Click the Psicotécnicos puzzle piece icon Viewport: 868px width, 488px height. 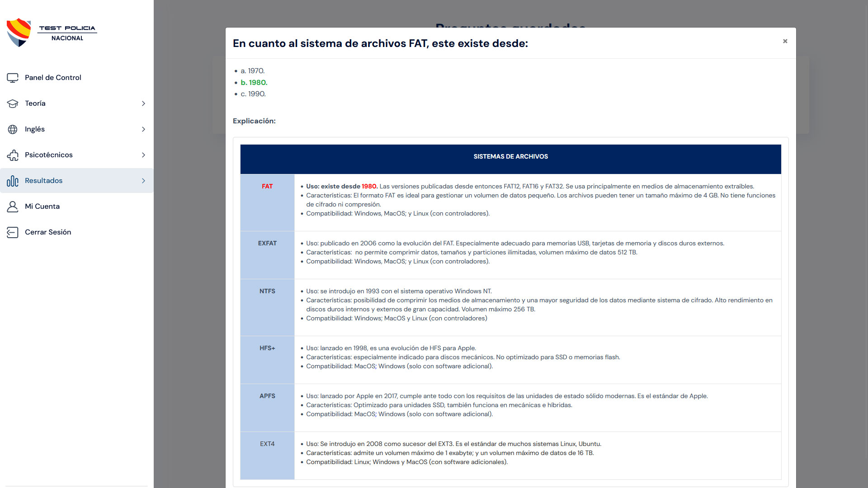point(13,155)
